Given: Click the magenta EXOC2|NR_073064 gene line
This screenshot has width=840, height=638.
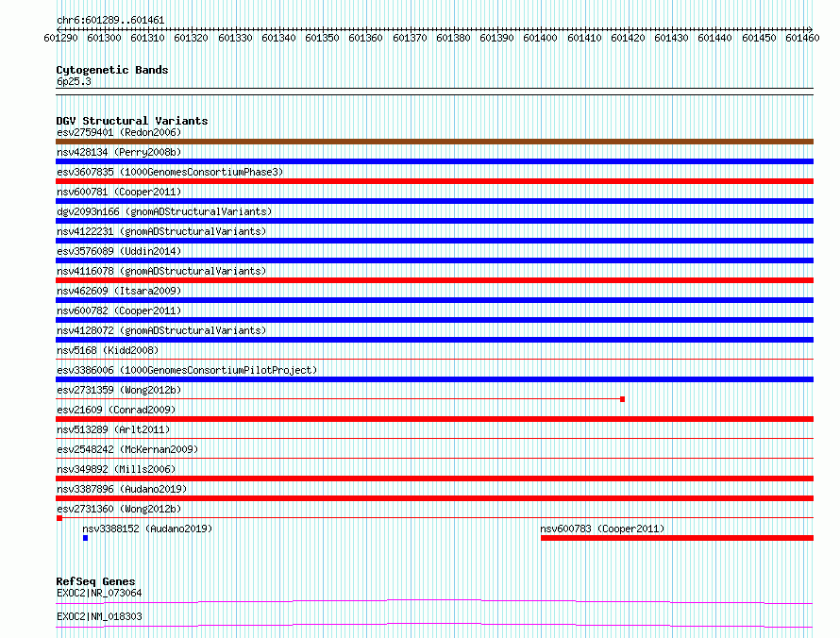Looking at the screenshot, I should point(434,601).
